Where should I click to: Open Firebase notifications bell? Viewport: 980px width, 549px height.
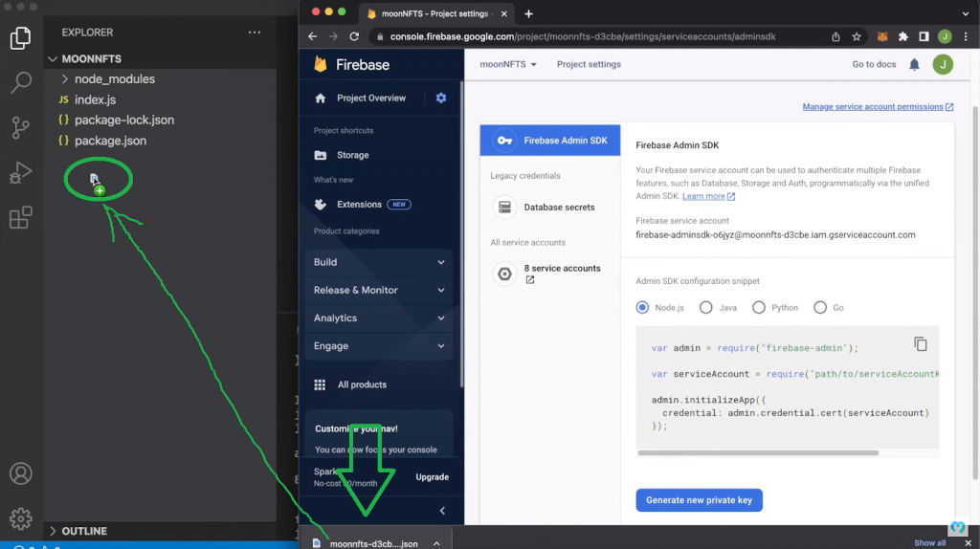click(914, 64)
